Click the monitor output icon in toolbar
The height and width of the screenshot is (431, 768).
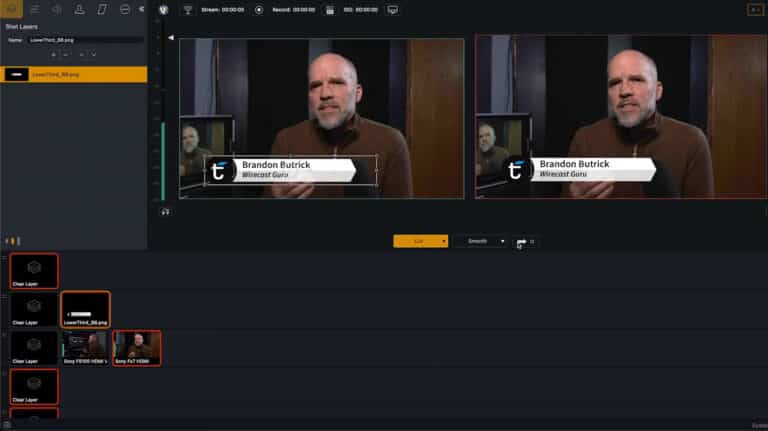tap(393, 10)
